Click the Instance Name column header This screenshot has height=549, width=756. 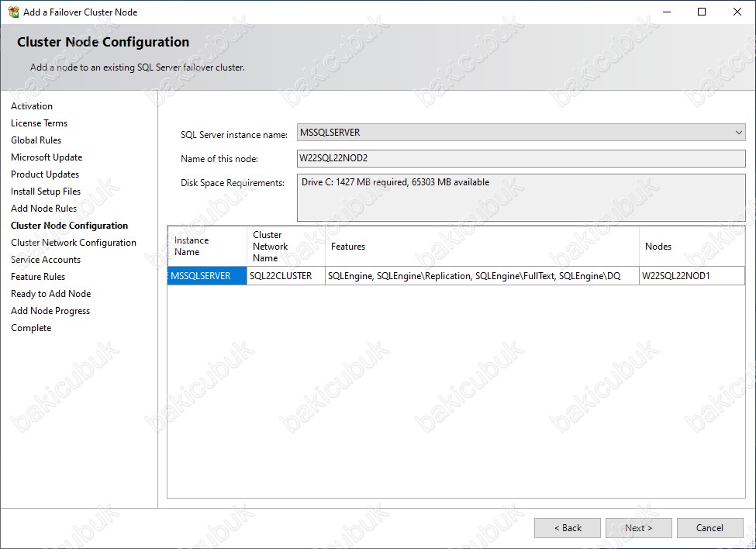[x=207, y=247]
